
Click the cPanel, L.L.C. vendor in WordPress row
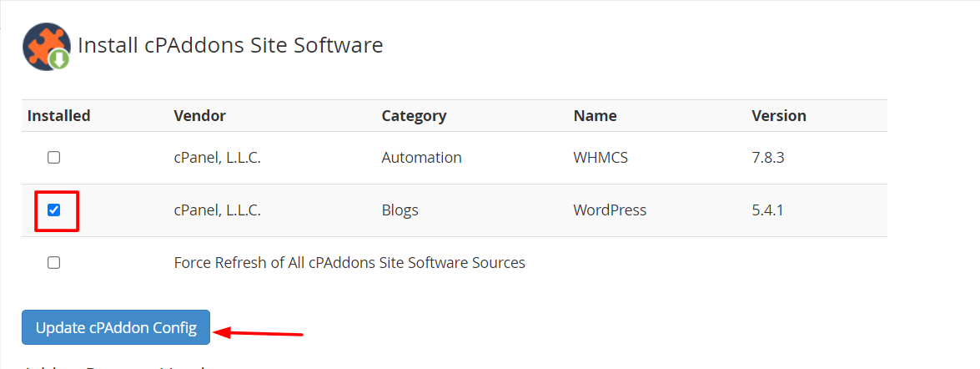click(218, 210)
